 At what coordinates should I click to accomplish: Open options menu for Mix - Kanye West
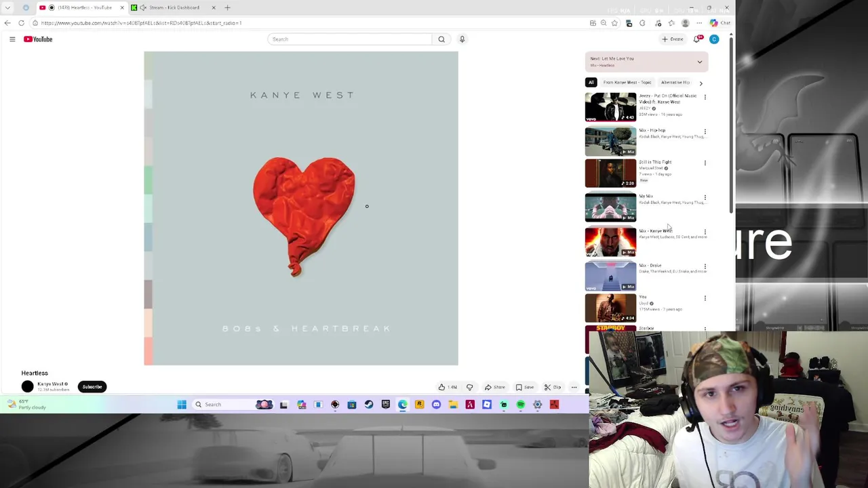click(x=705, y=232)
